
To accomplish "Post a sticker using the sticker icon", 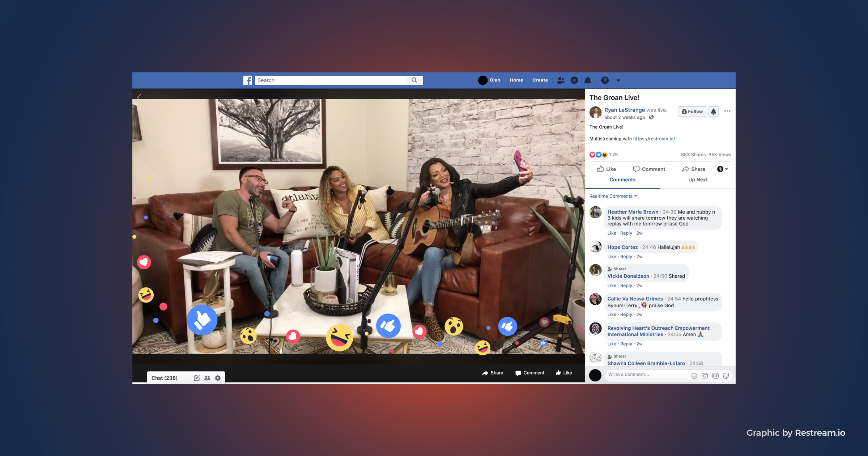I will [726, 376].
